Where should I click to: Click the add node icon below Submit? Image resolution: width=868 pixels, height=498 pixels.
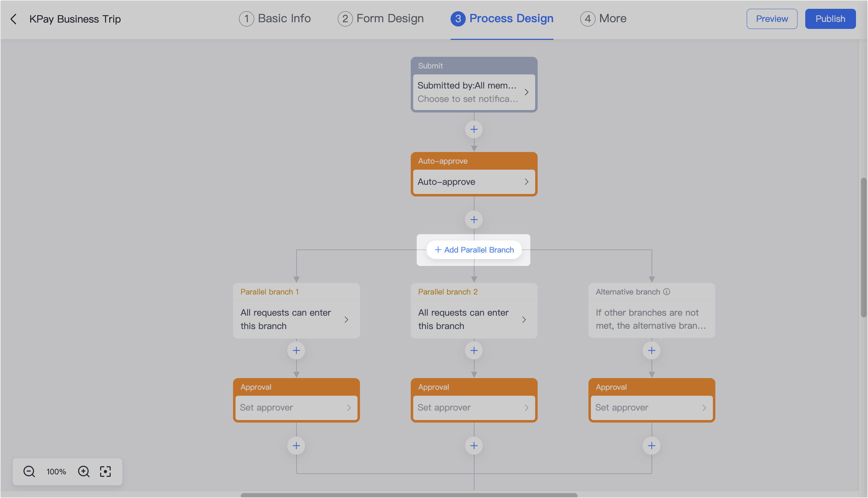click(474, 129)
